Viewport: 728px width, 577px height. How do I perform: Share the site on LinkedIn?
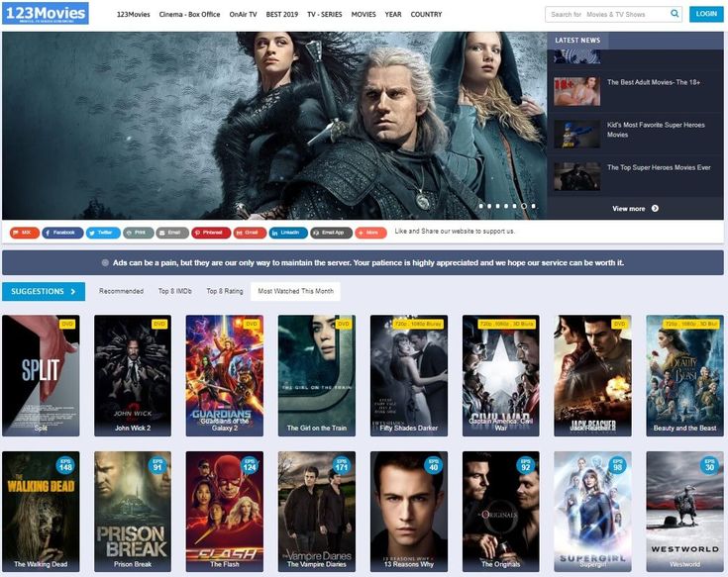click(288, 233)
